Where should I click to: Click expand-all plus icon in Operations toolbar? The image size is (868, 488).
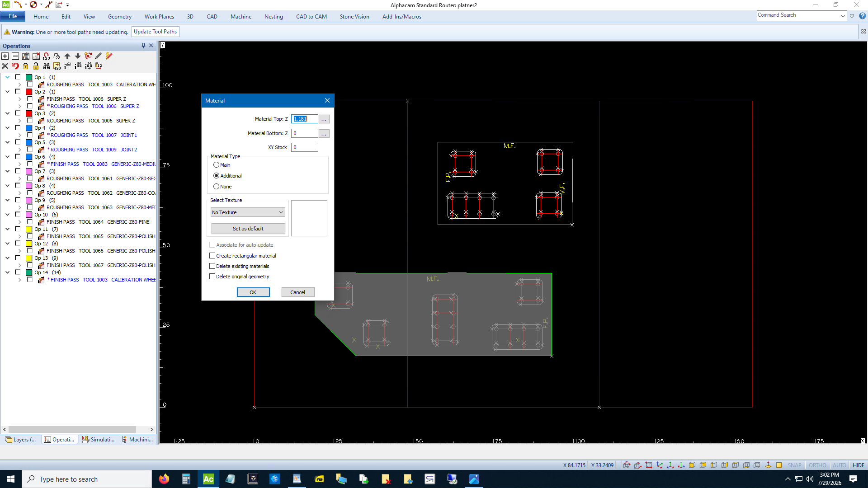5,56
